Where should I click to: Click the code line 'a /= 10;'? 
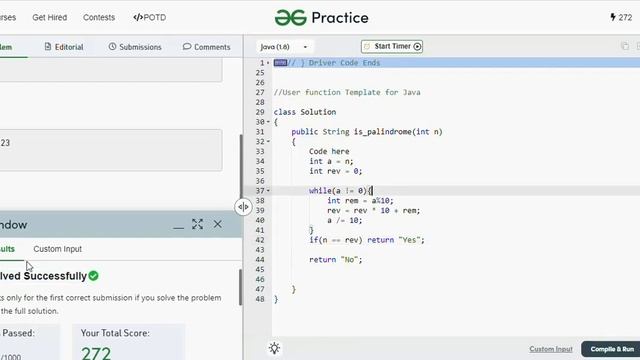[344, 220]
